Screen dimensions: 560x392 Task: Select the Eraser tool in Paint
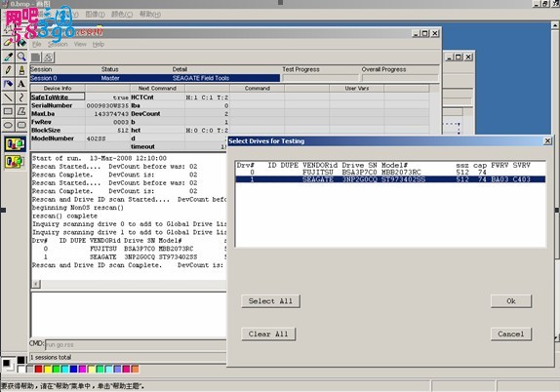(8, 43)
